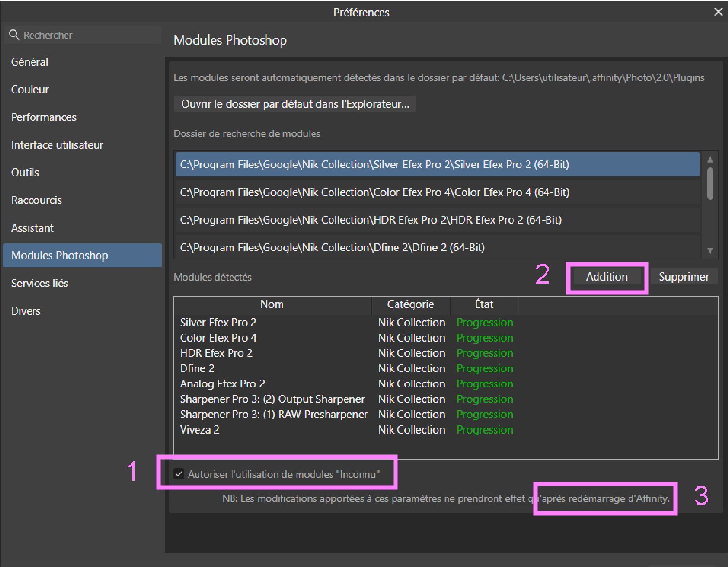Sort by the État column header

[x=484, y=304]
